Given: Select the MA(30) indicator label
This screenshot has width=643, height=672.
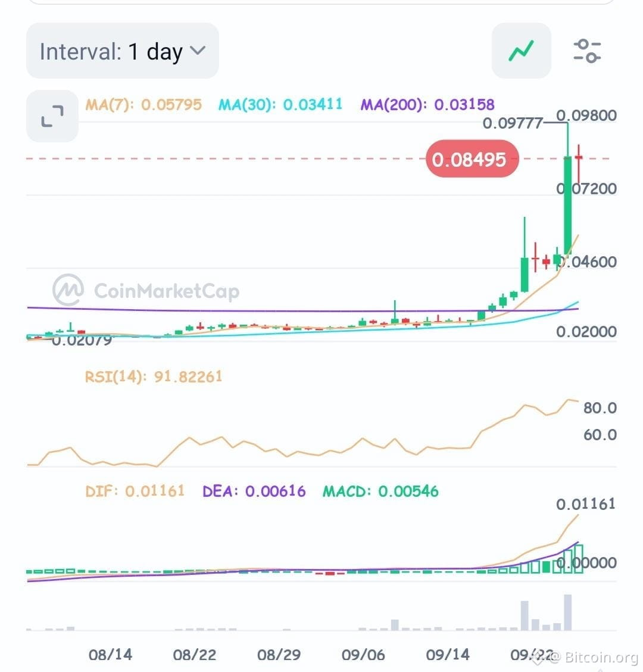Looking at the screenshot, I should pos(280,105).
